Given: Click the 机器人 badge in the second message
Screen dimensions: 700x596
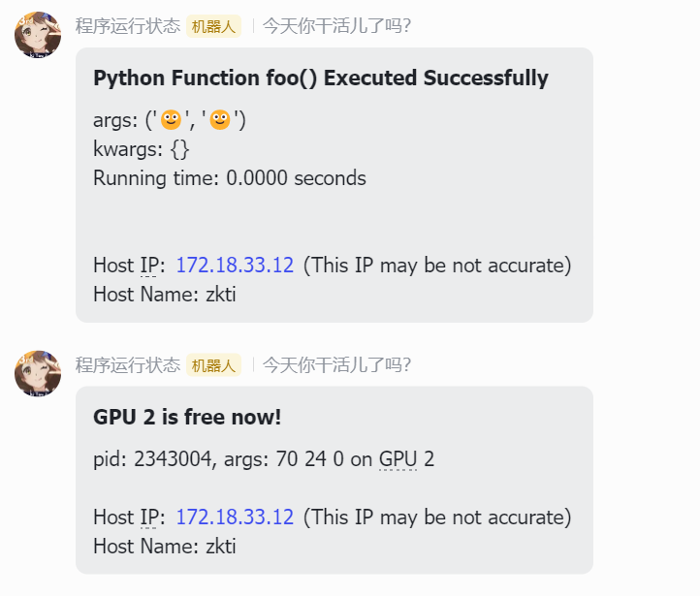Looking at the screenshot, I should point(213,365).
